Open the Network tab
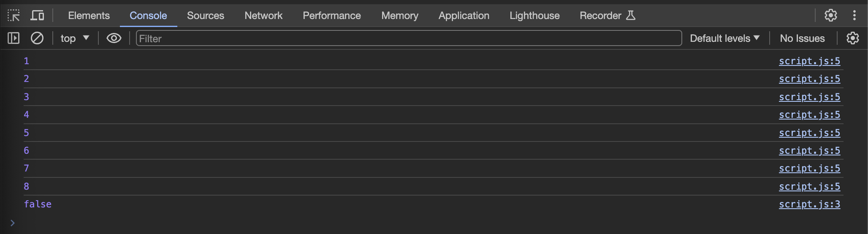868x234 pixels. tap(263, 16)
